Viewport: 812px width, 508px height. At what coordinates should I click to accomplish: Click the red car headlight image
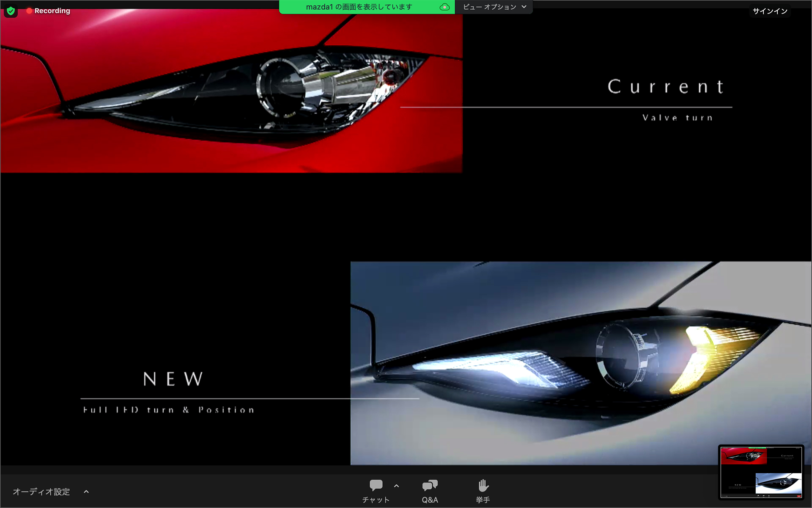point(231,91)
